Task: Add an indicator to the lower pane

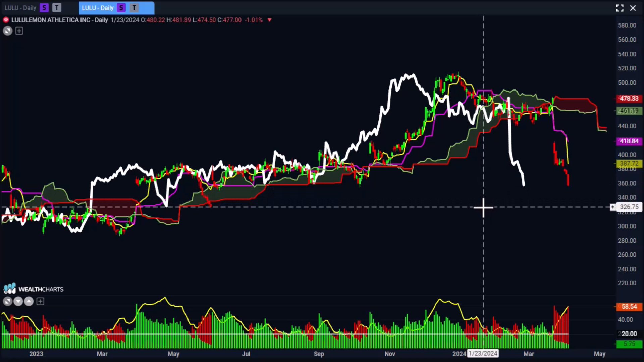Action: [x=40, y=301]
